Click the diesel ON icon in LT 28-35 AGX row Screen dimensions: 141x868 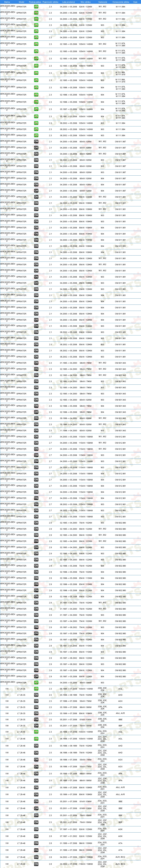36,701
